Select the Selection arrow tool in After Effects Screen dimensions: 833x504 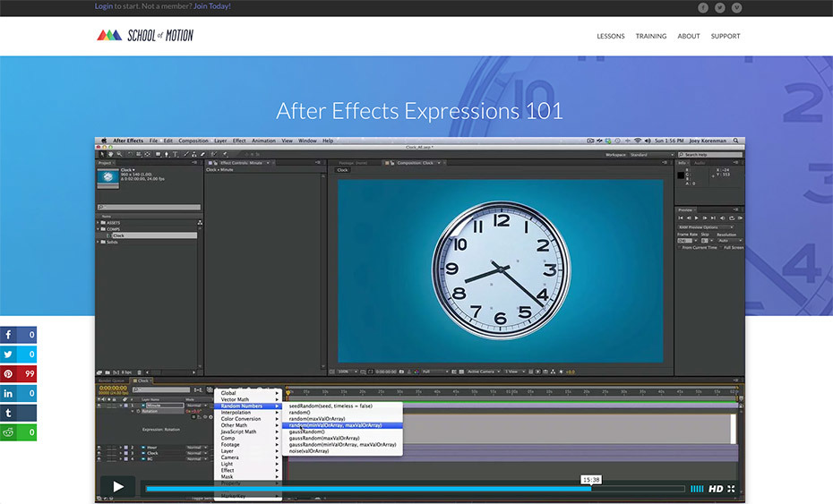pos(101,154)
